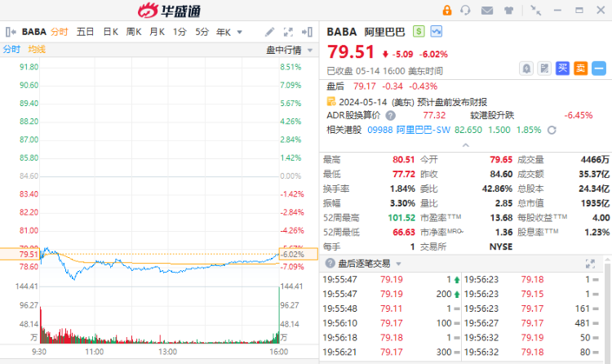
Task: Open the 盘后逐笔交易 dropdown arrow
Action: [398, 264]
